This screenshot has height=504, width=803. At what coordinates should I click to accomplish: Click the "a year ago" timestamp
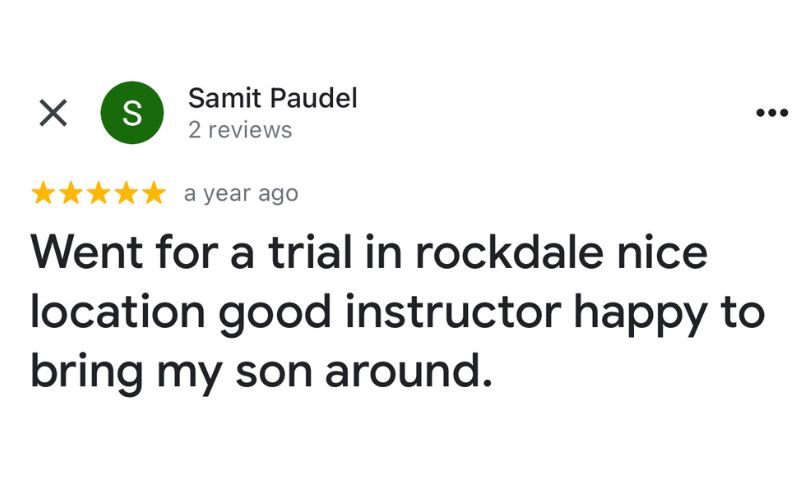[241, 194]
